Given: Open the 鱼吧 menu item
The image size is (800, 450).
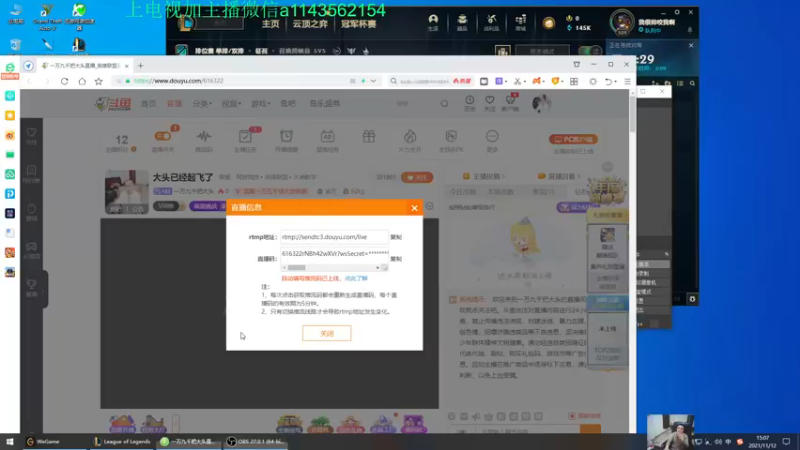Looking at the screenshot, I should (x=288, y=104).
